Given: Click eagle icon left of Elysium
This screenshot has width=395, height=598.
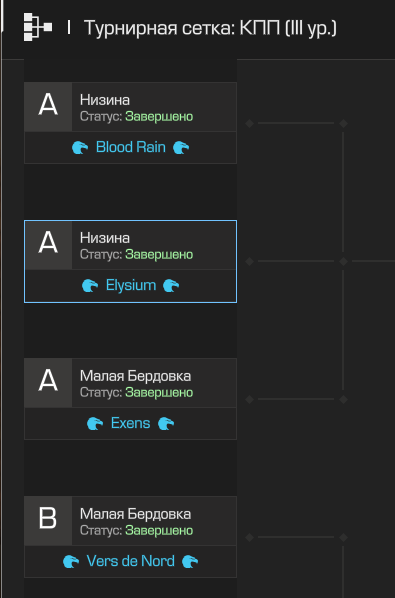Looking at the screenshot, I should [90, 286].
